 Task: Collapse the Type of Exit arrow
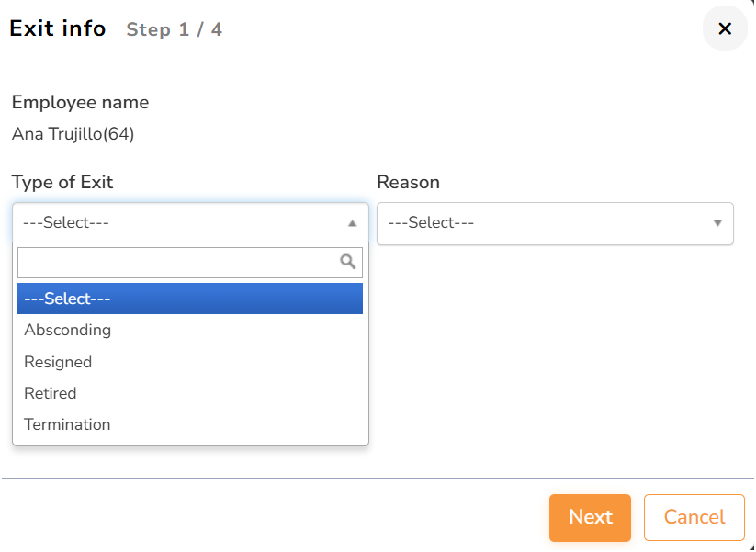(352, 223)
